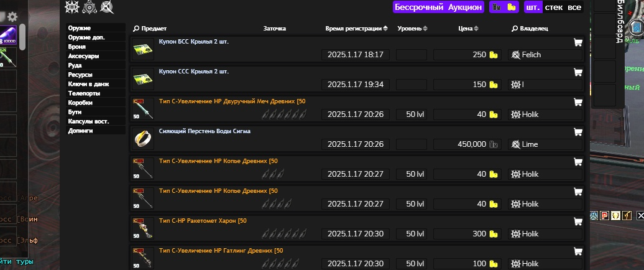Screen dimensions: 644x270
Task: Search by item using Предмет magnifier
Action: click(136, 29)
